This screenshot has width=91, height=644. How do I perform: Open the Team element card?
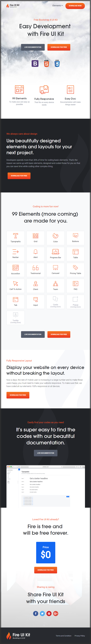pyautogui.click(x=56, y=286)
